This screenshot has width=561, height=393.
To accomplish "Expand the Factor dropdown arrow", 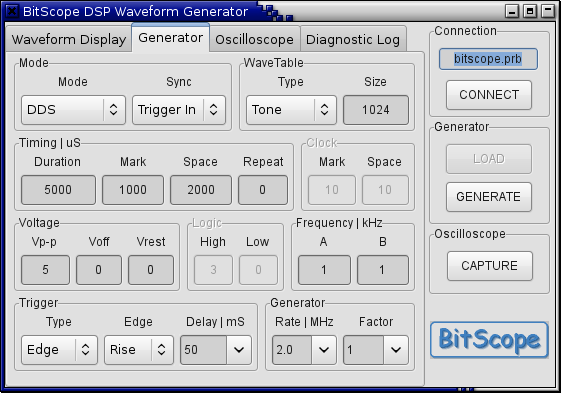I will (396, 350).
